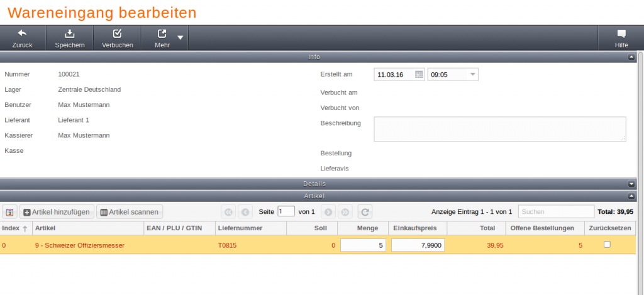Open the Mehr dropdown arrow

tap(180, 38)
